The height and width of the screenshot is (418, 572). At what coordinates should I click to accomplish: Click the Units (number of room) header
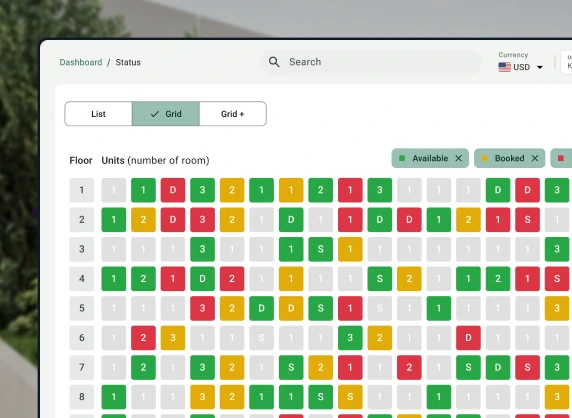pos(155,160)
